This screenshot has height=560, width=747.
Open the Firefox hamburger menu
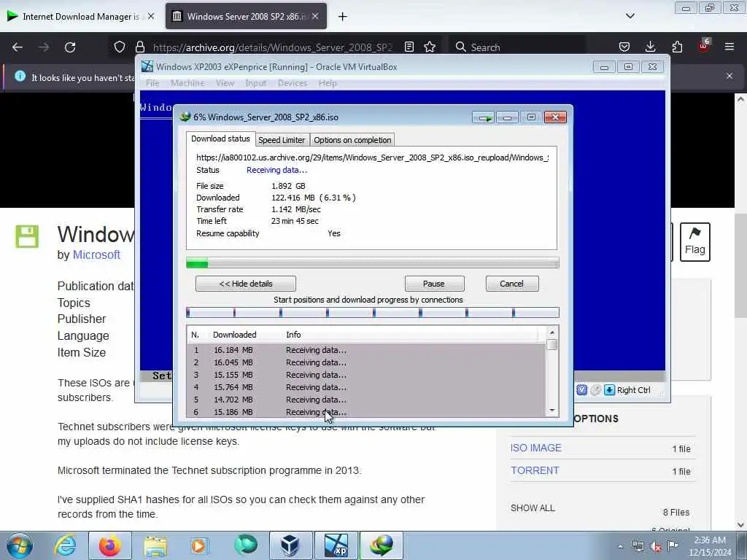[729, 47]
